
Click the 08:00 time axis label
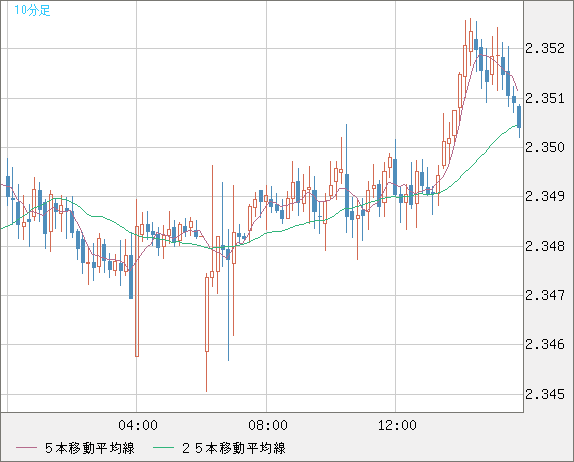(x=268, y=425)
